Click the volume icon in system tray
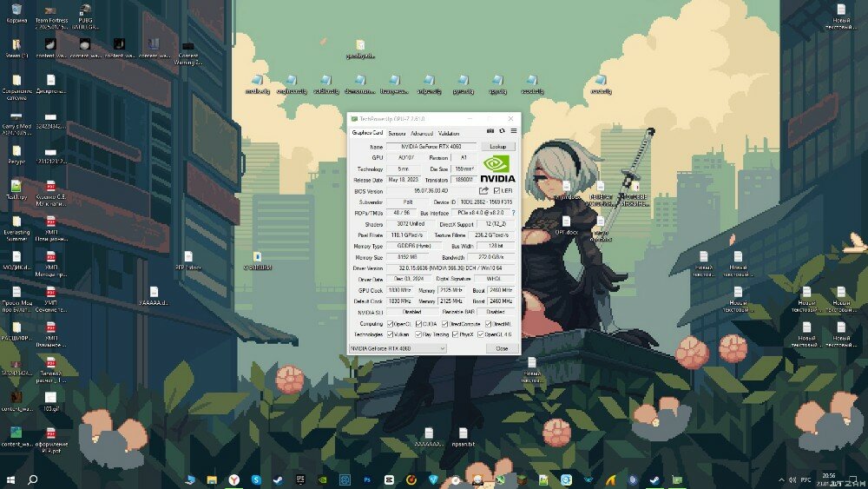Screen dimensions: 868x489 pos(792,479)
